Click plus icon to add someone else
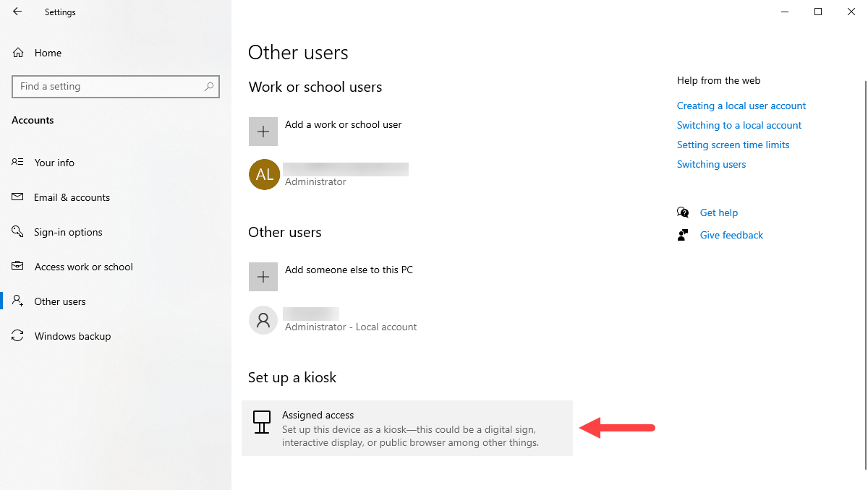 pos(263,277)
